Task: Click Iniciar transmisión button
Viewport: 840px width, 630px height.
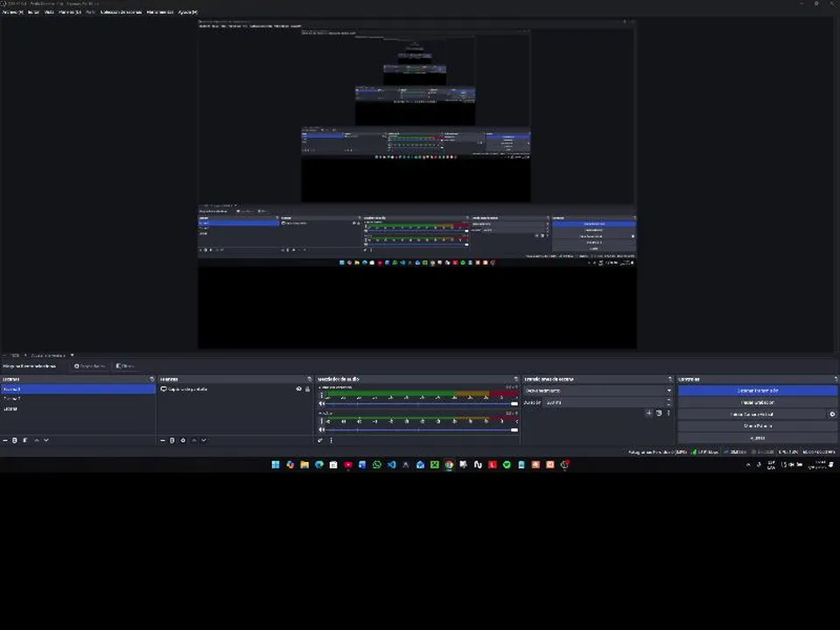Action: (758, 390)
